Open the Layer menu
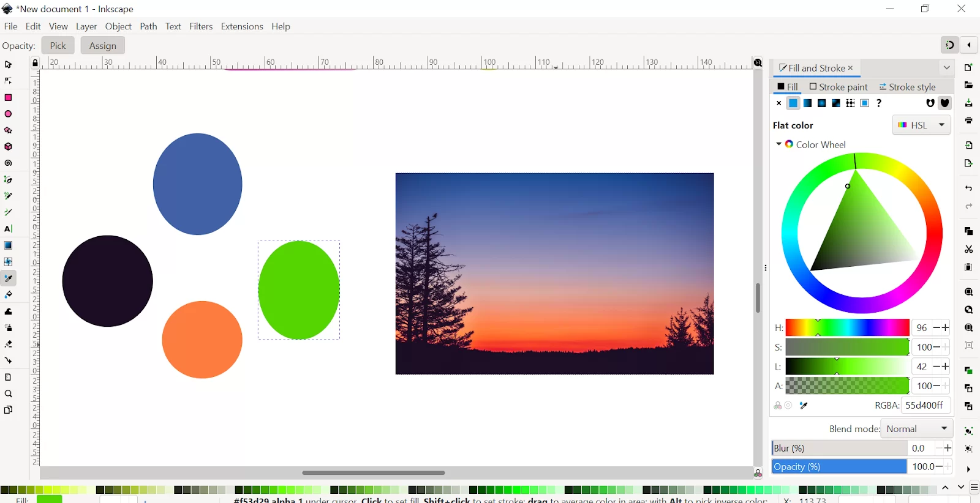 click(86, 26)
